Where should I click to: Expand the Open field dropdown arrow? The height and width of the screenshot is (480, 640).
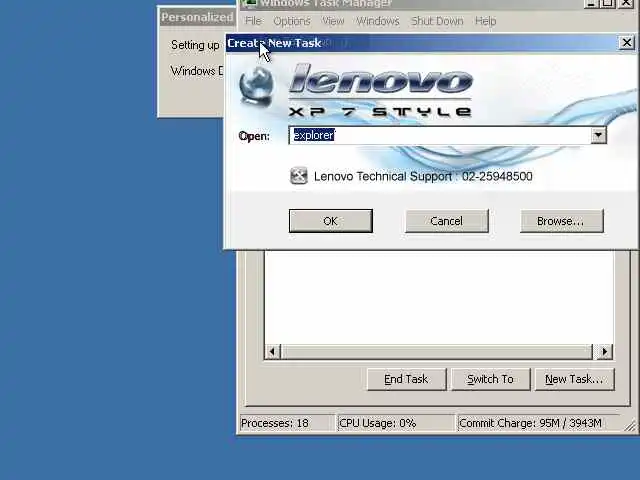[598, 135]
